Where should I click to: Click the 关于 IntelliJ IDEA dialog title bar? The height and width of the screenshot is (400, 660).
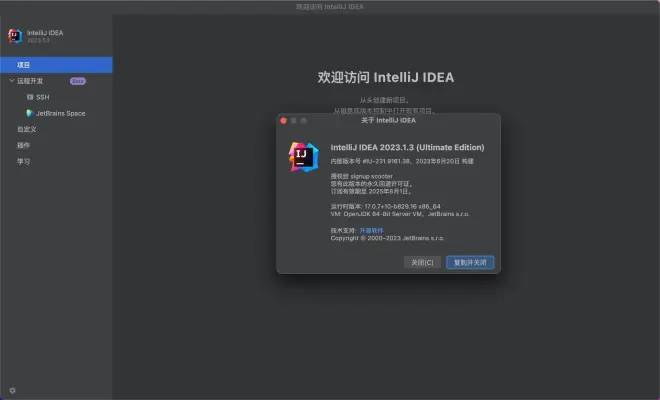[388, 120]
